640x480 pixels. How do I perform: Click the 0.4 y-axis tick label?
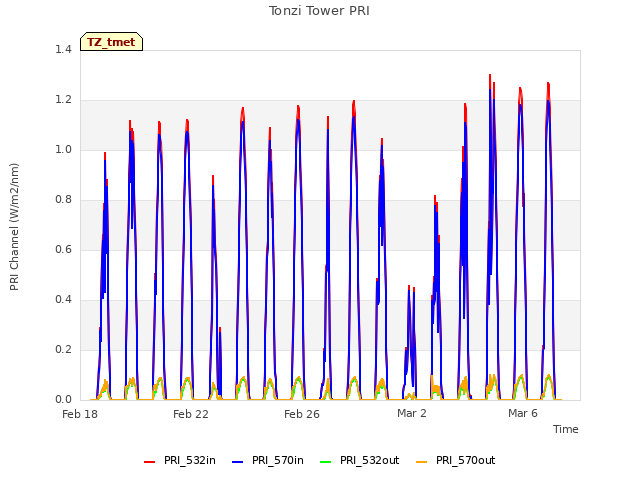click(x=63, y=300)
